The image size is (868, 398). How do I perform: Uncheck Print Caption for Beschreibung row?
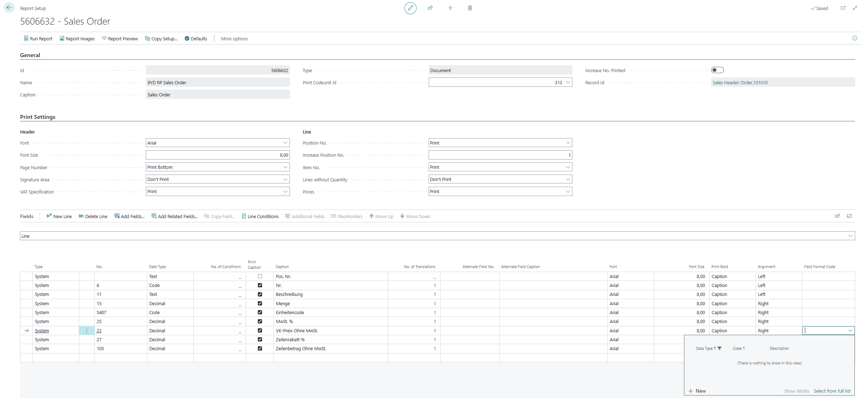(x=260, y=294)
